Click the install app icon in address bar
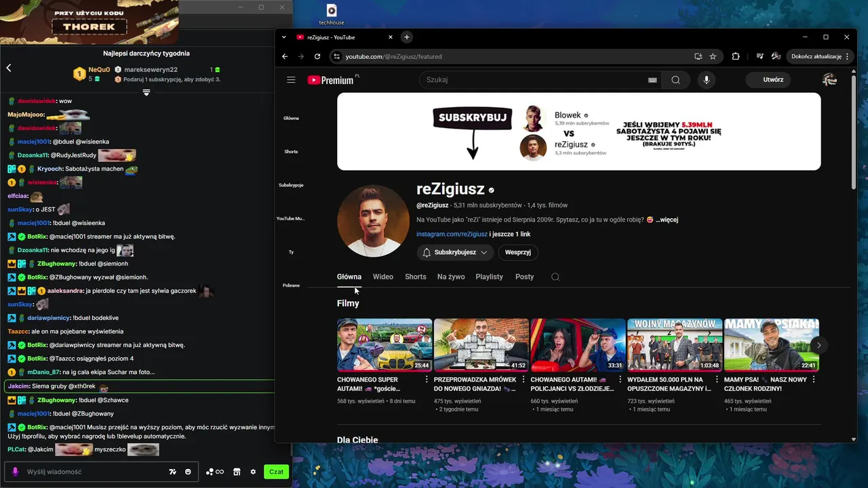This screenshot has width=868, height=488. pyautogui.click(x=698, y=56)
